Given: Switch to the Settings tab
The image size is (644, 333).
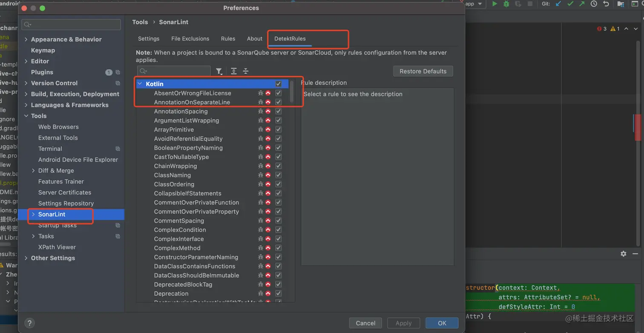Looking at the screenshot, I should (149, 38).
